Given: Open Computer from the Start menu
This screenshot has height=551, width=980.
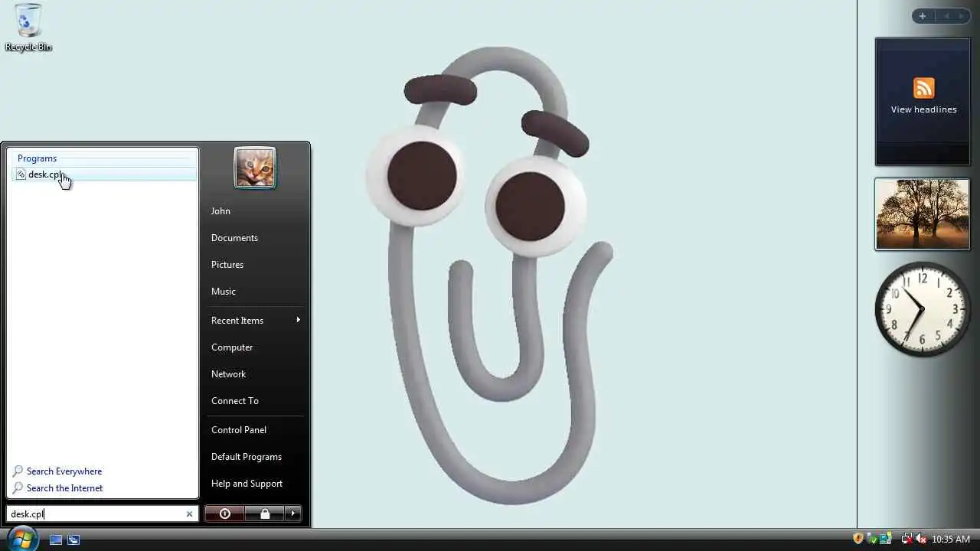Looking at the screenshot, I should 232,347.
